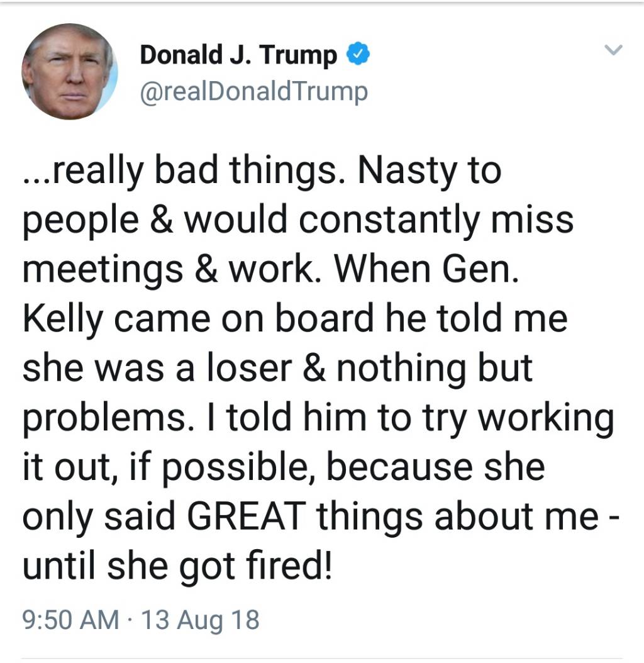Click the word GREAT in tweet
Image resolution: width=644 pixels, height=663 pixels.
tap(246, 516)
